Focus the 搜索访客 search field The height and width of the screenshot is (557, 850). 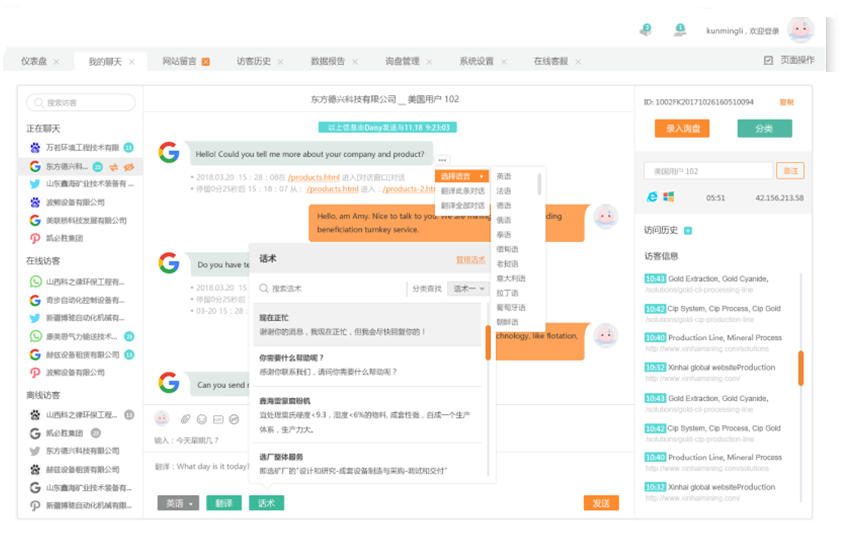[81, 102]
